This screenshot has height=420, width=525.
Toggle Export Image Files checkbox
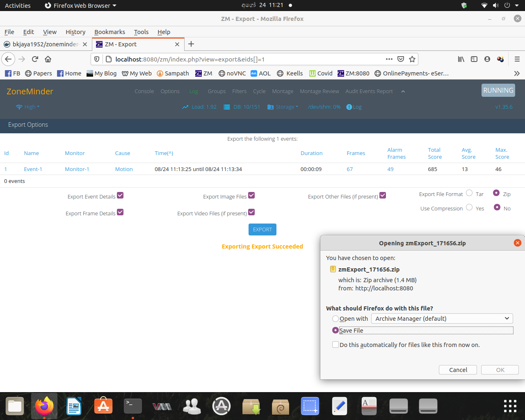[x=251, y=195]
